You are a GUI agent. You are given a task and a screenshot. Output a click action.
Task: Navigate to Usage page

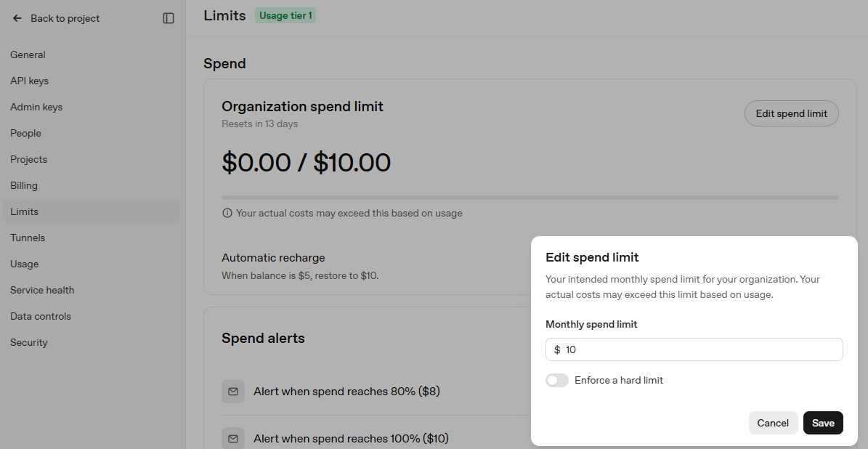25,264
